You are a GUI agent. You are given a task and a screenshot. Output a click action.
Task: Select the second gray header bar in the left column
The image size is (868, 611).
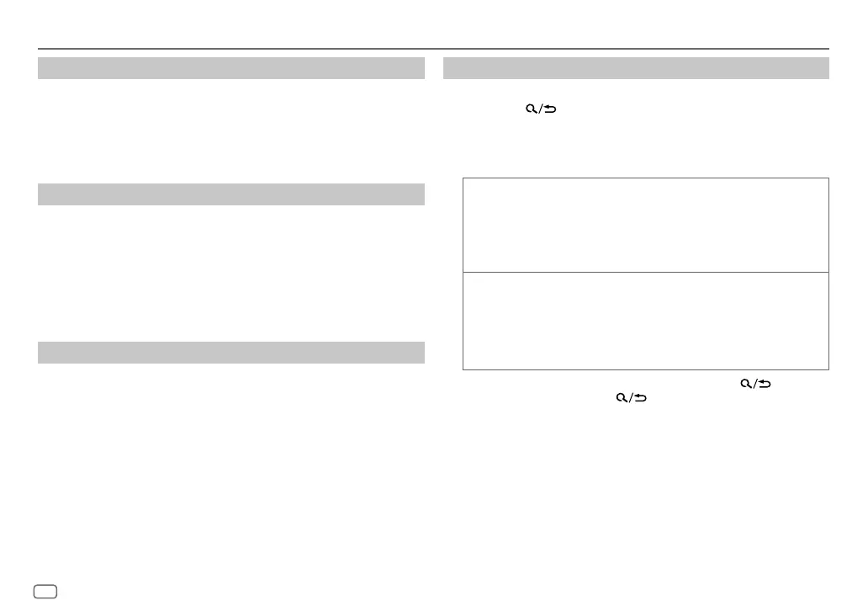click(230, 194)
